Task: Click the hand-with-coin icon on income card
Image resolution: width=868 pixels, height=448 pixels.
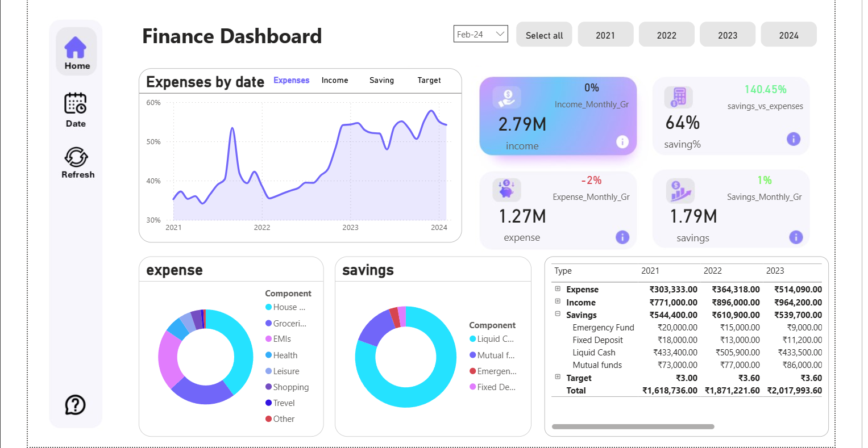Action: (506, 97)
